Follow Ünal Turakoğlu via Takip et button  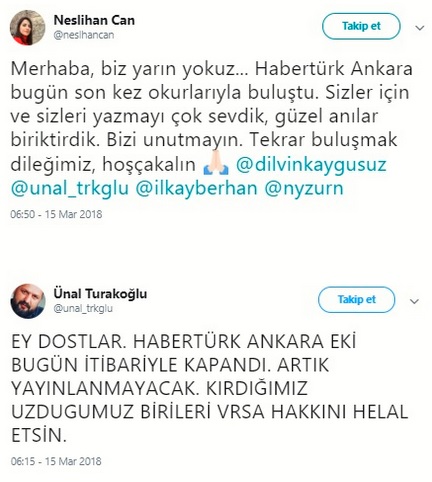point(356,299)
